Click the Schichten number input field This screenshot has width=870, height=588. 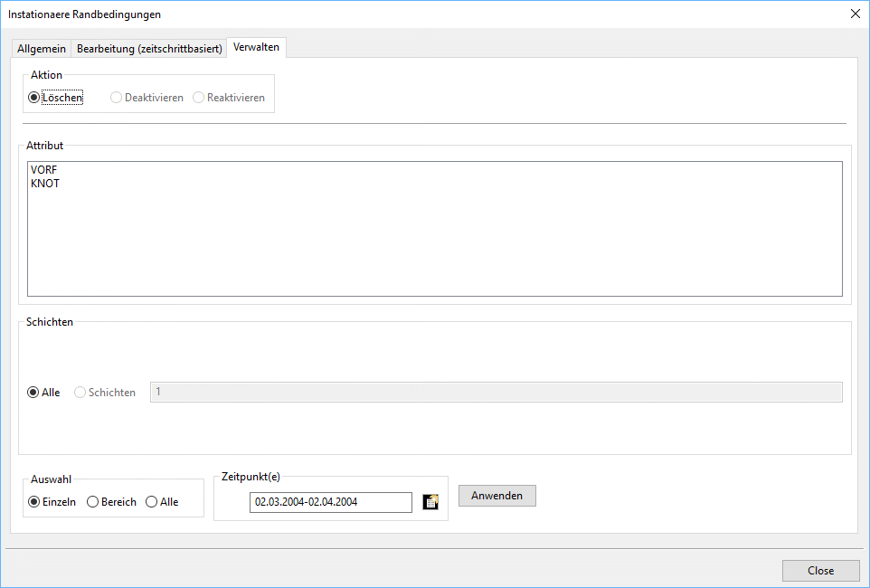(x=496, y=392)
